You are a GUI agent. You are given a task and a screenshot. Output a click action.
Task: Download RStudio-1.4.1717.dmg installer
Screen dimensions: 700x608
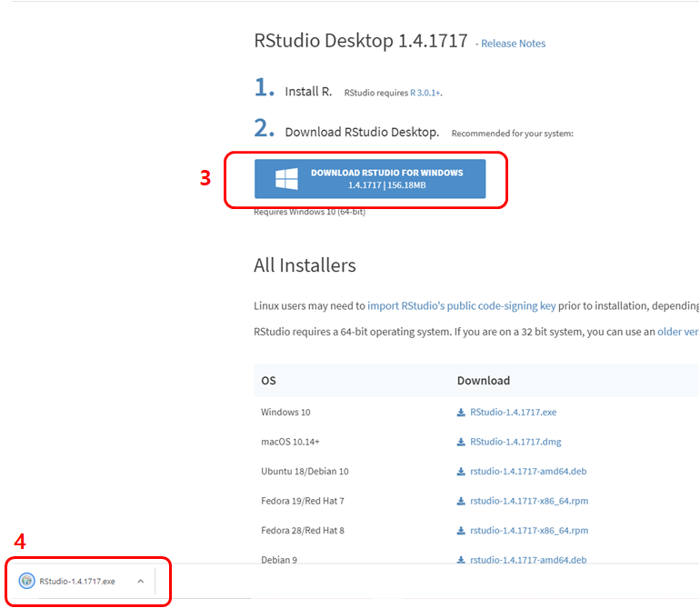[x=515, y=442]
